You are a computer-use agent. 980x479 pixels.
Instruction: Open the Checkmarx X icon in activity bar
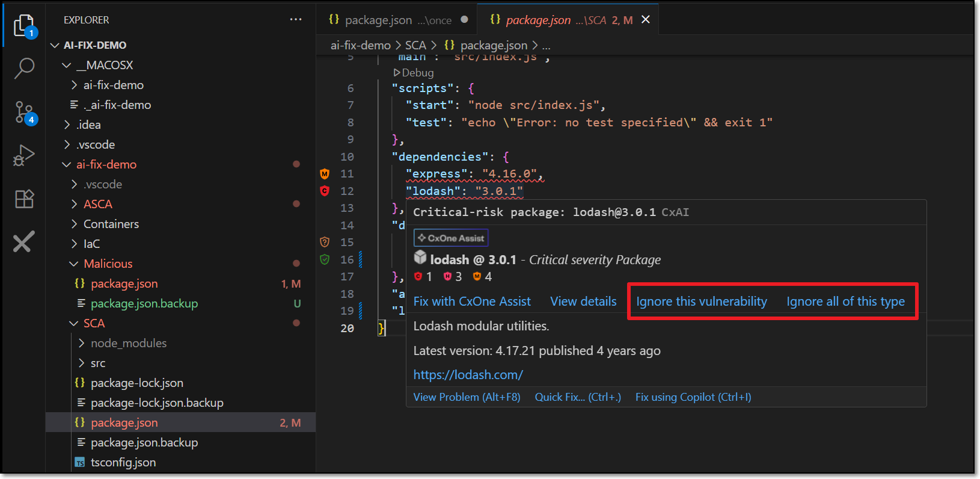point(24,242)
